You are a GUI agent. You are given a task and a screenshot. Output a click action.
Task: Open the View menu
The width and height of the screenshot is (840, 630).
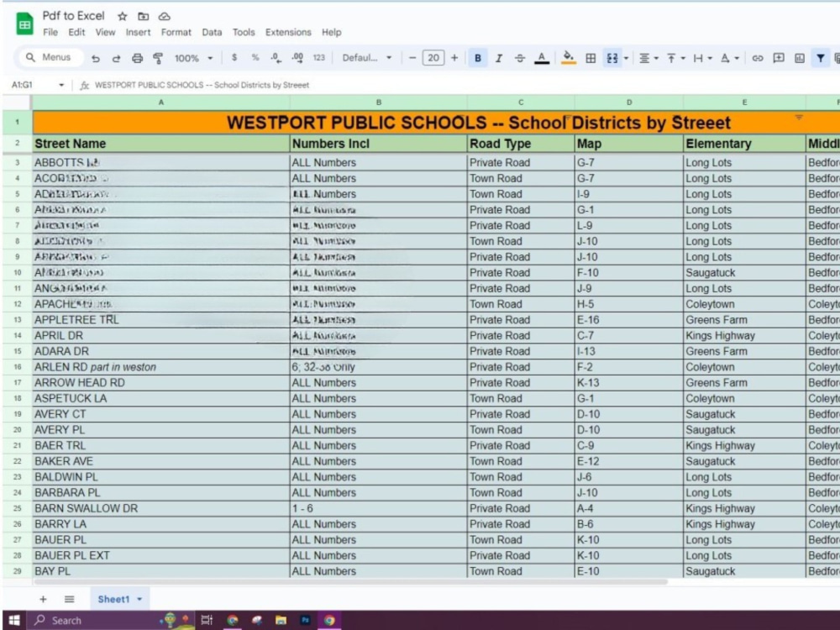pos(105,32)
